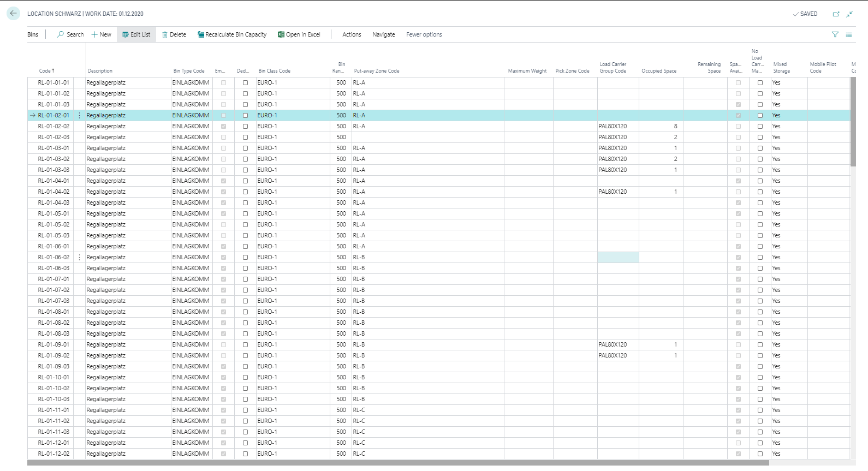Open bin RL-01-08-02 code link
Image resolution: width=868 pixels, height=471 pixels.
pos(53,323)
